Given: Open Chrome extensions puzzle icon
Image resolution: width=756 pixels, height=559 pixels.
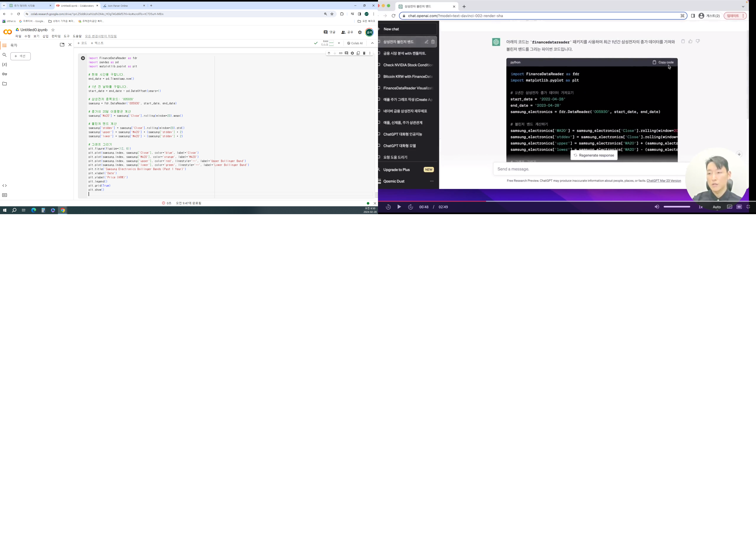Looking at the screenshot, I should pyautogui.click(x=342, y=14).
